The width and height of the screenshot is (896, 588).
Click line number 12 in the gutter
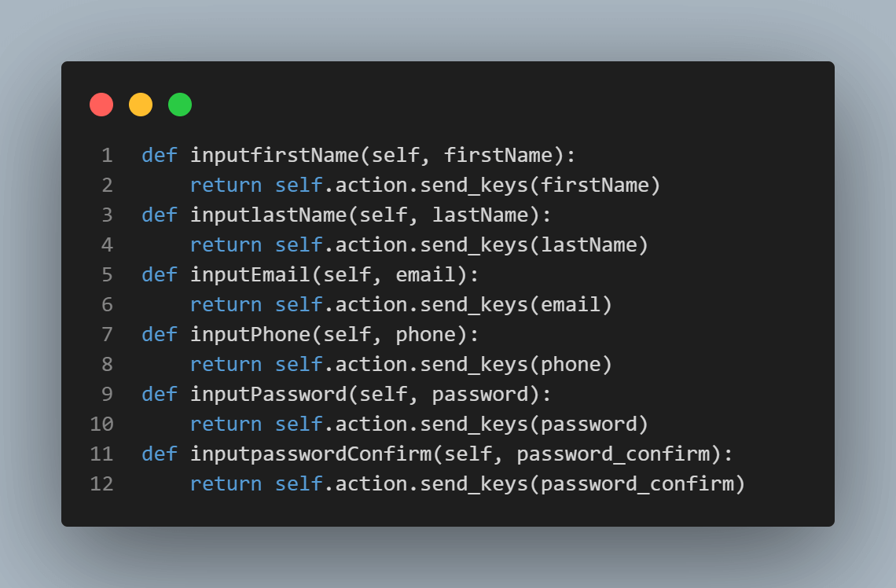pos(101,483)
